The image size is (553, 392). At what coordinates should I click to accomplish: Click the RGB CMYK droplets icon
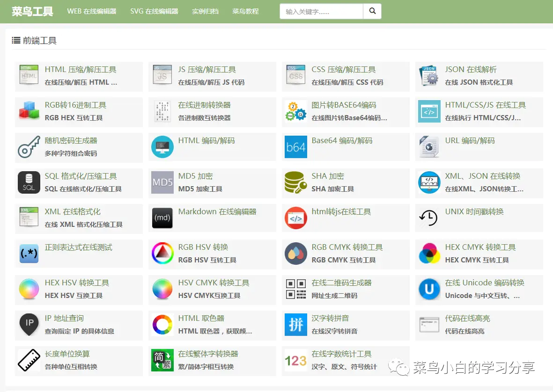click(295, 254)
